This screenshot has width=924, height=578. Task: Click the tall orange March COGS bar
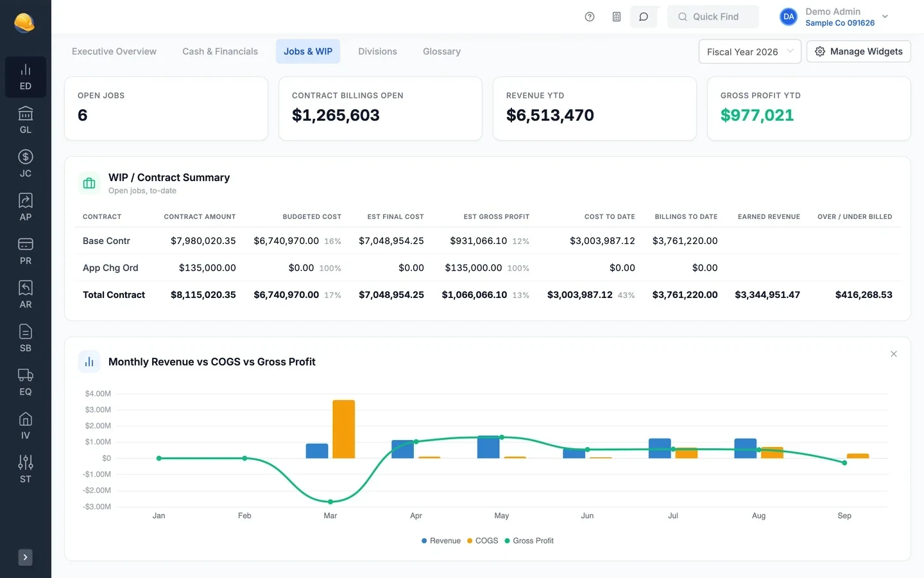point(344,429)
